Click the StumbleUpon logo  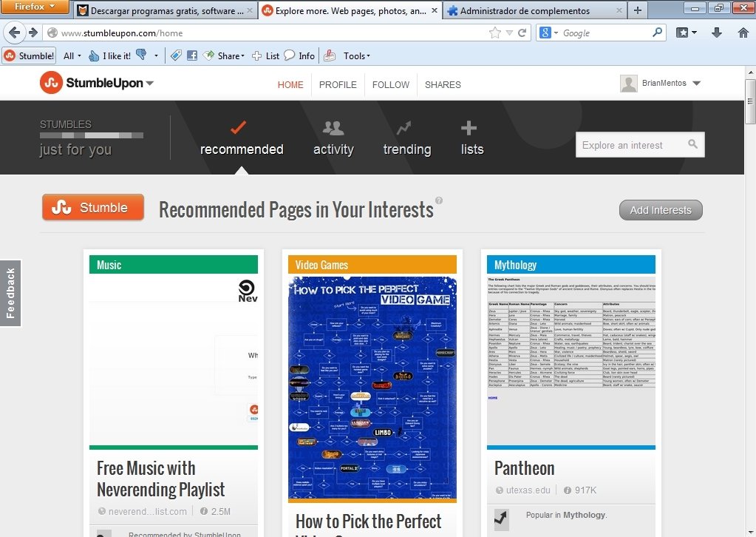click(92, 83)
